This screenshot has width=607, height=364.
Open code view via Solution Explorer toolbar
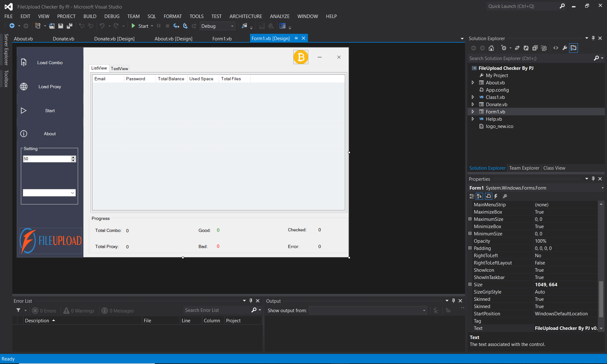(556, 48)
